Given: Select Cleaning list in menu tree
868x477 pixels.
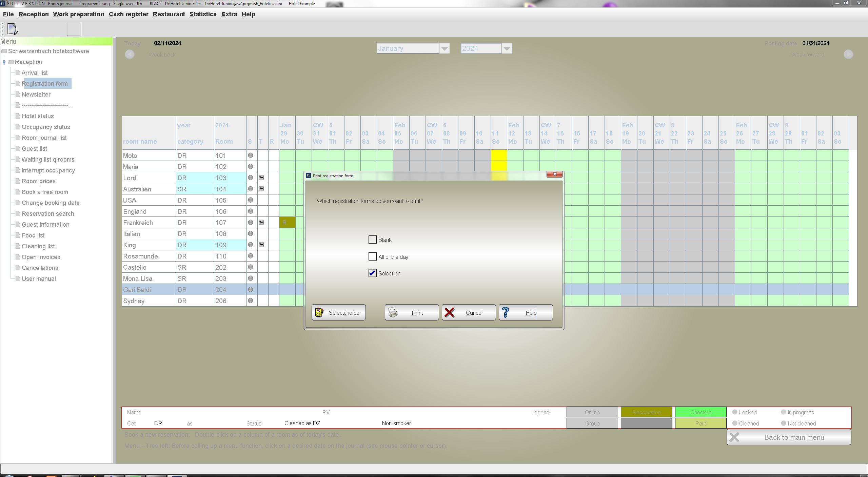Looking at the screenshot, I should [x=38, y=246].
